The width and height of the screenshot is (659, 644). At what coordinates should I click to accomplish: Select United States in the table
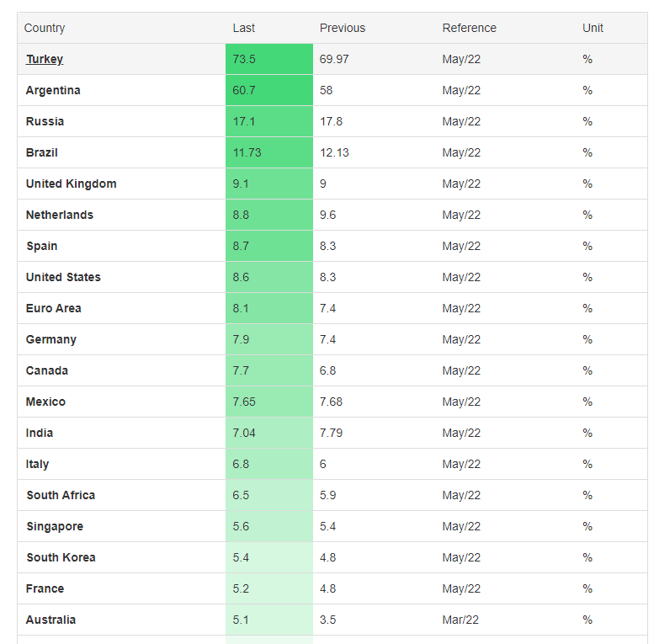63,277
